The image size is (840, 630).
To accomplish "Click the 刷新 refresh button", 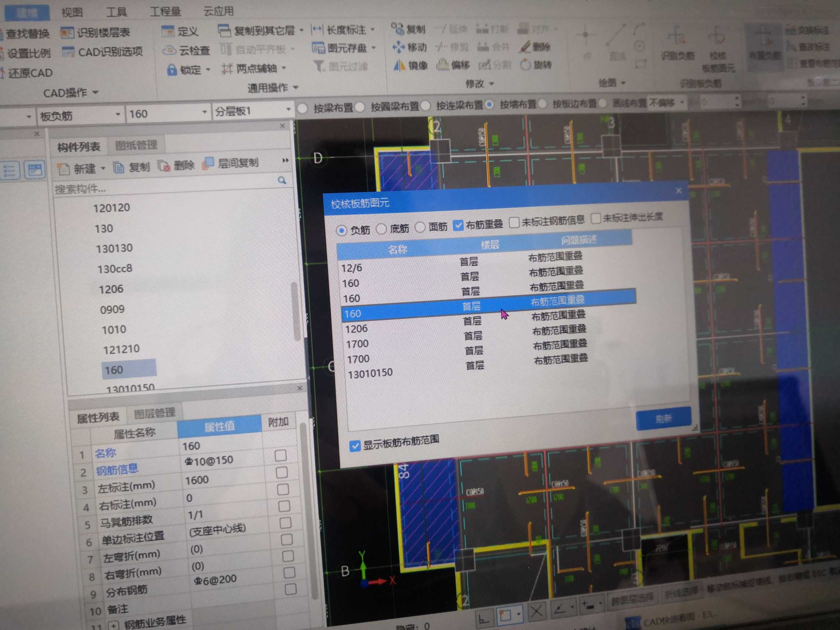I will [x=664, y=419].
